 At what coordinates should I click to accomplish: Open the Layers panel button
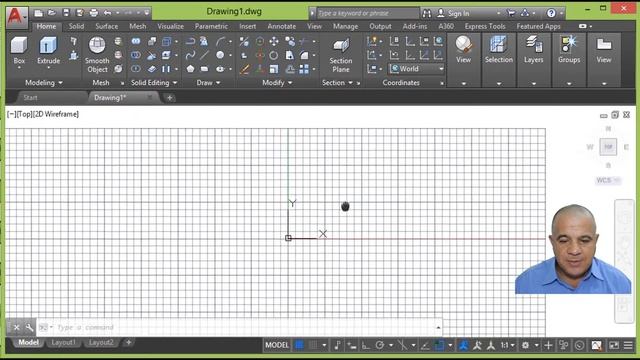pyautogui.click(x=533, y=50)
